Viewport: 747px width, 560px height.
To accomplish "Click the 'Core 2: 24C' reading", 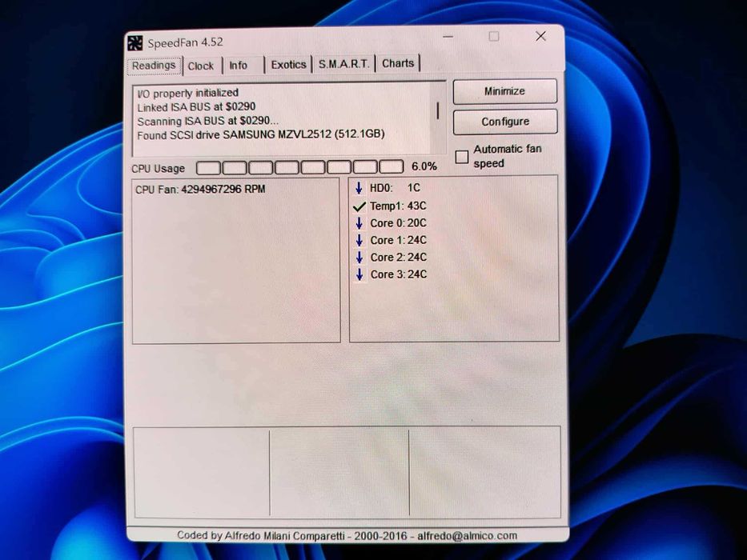I will (x=398, y=258).
